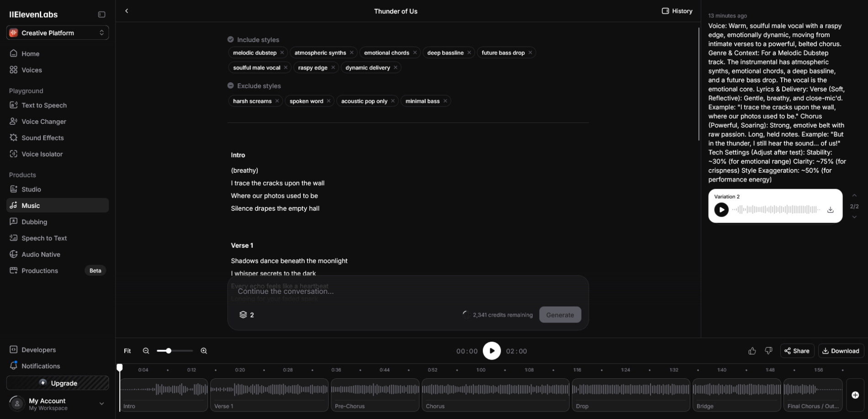The width and height of the screenshot is (868, 419).
Task: Remove the 'melodic dubstep' style tag
Action: click(x=282, y=53)
